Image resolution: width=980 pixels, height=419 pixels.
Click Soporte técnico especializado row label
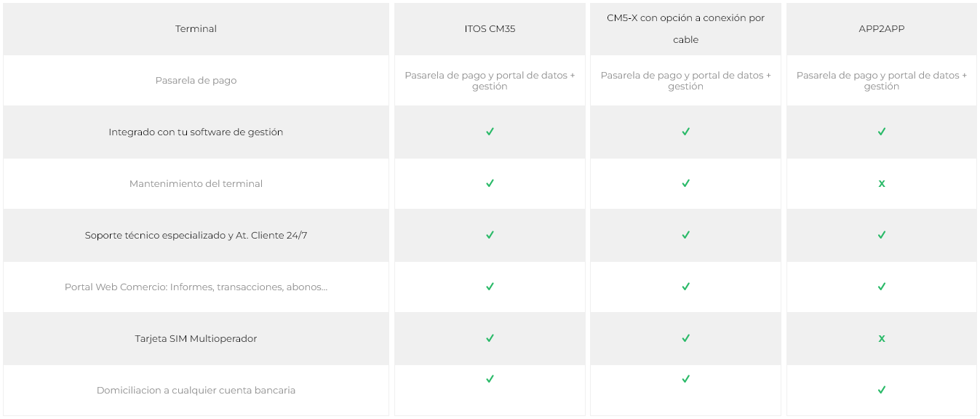[x=196, y=236]
